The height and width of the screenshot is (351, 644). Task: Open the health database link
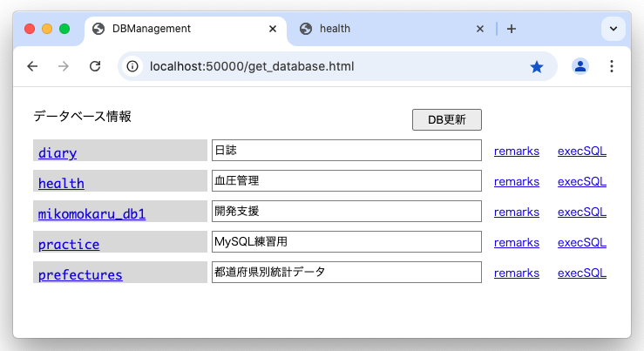(61, 183)
